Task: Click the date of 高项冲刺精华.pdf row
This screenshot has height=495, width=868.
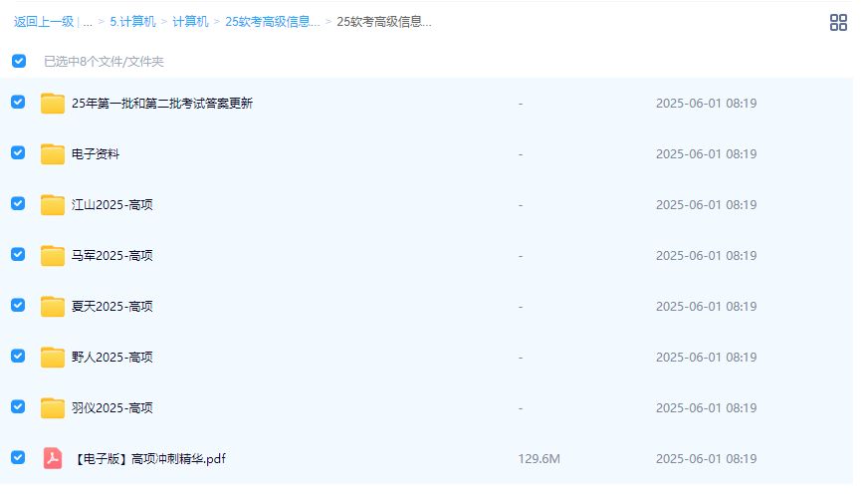Action: coord(707,459)
